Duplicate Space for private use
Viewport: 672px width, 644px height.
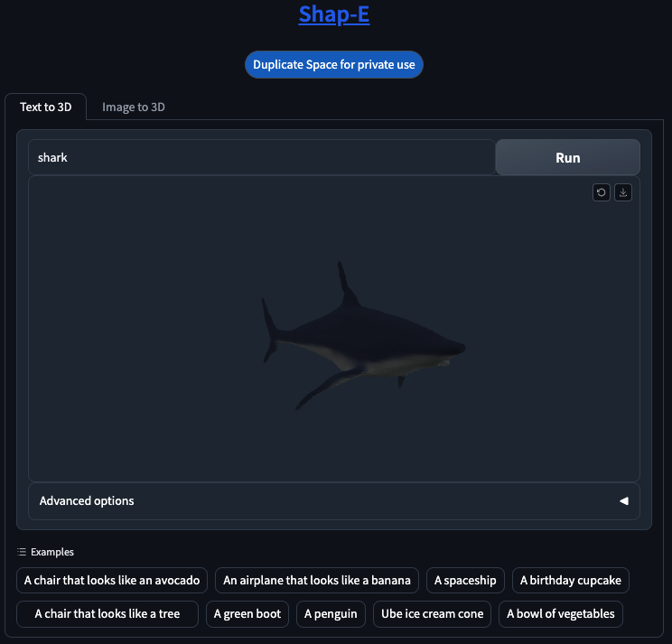tap(334, 65)
